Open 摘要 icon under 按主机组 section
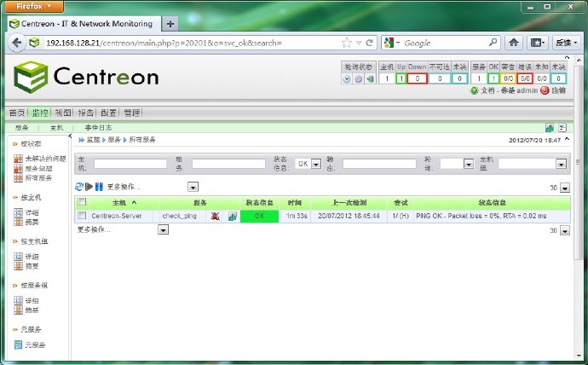Image resolution: width=588 pixels, height=365 pixels. pyautogui.click(x=18, y=266)
